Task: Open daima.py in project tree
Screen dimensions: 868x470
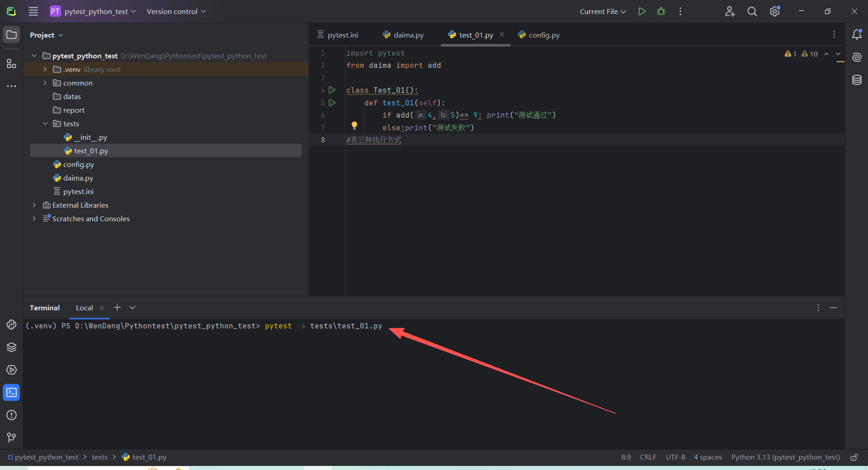Action: 78,178
